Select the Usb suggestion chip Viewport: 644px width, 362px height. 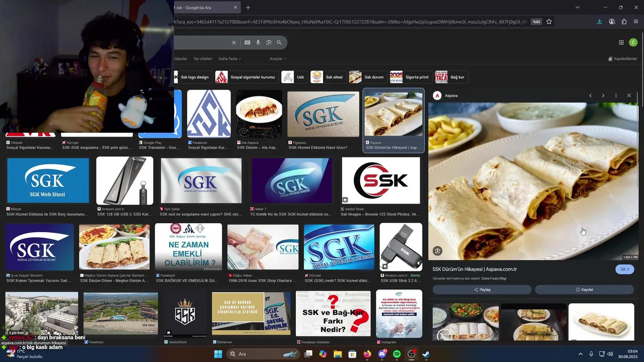[294, 77]
